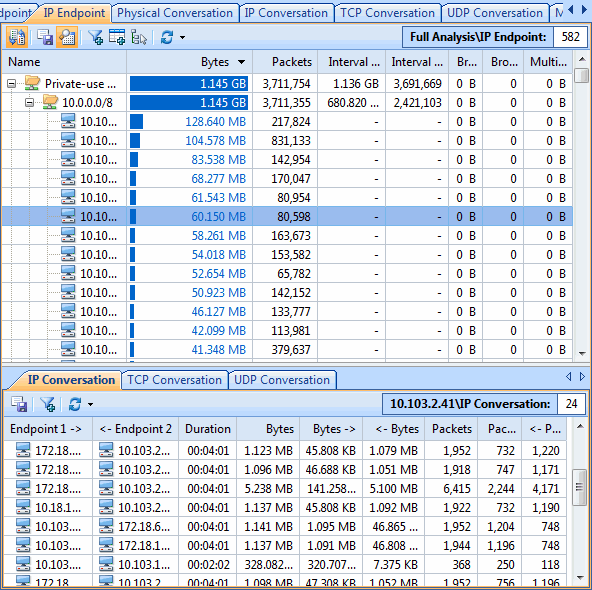Click the Duration column header in the lower table

click(208, 429)
